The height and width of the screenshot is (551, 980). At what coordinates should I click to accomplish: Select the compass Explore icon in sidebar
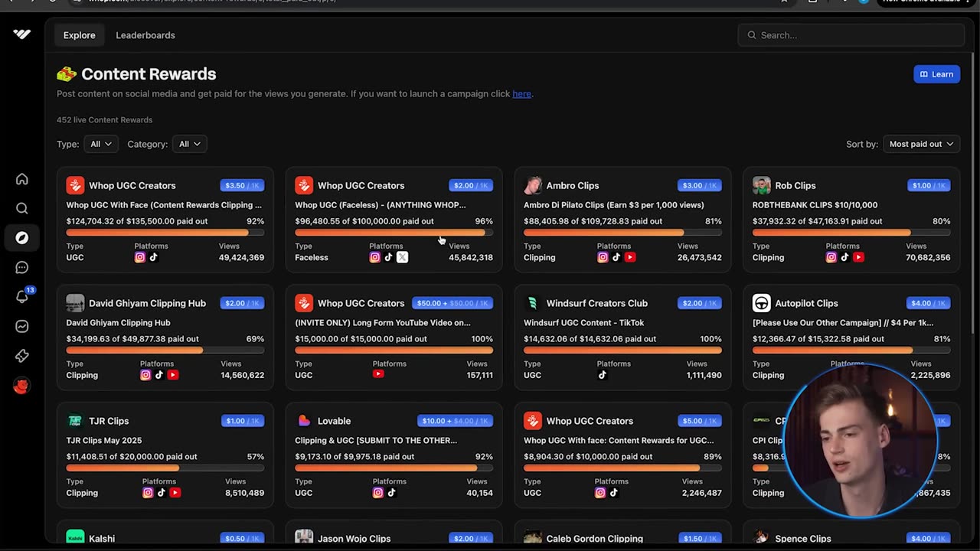tap(21, 238)
